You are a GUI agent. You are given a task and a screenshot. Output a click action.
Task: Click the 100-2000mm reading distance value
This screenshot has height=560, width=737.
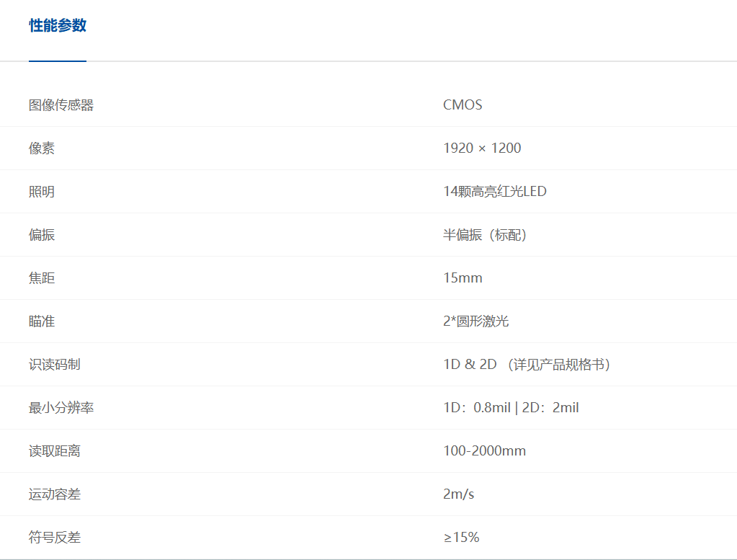coord(484,451)
